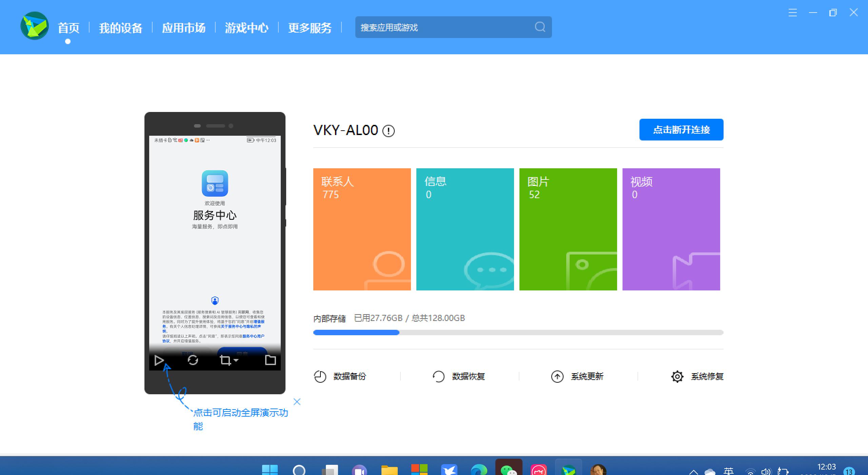Refresh the phone mirror screen
This screenshot has width=868, height=475.
click(x=193, y=360)
